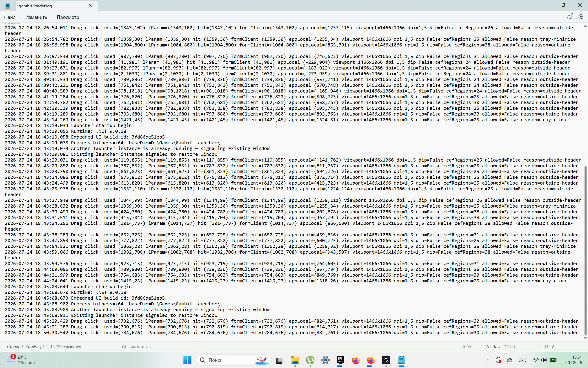Click the 18:44:24.041 tray-close log line
This screenshot has width=588, height=368.
click(x=286, y=281)
